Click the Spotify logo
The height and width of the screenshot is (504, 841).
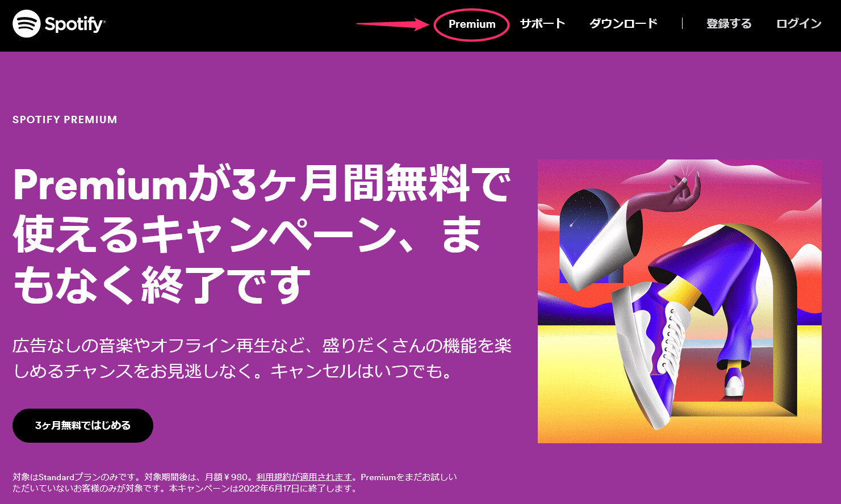59,24
